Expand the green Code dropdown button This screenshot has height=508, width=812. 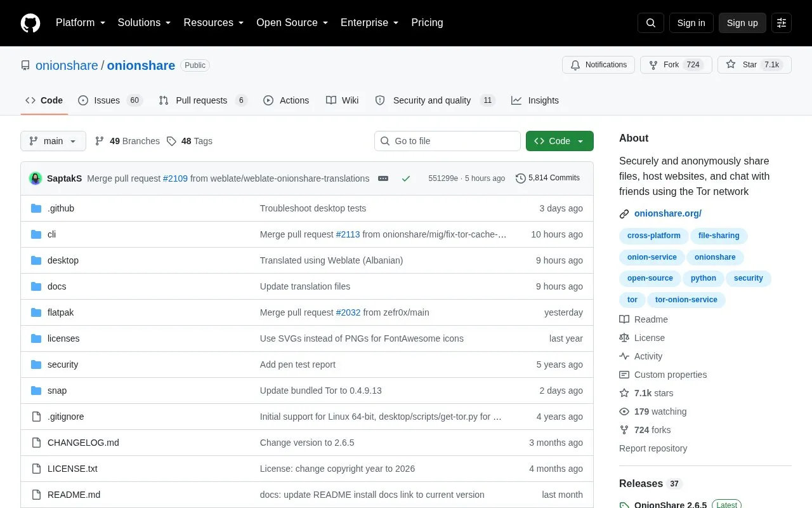560,141
